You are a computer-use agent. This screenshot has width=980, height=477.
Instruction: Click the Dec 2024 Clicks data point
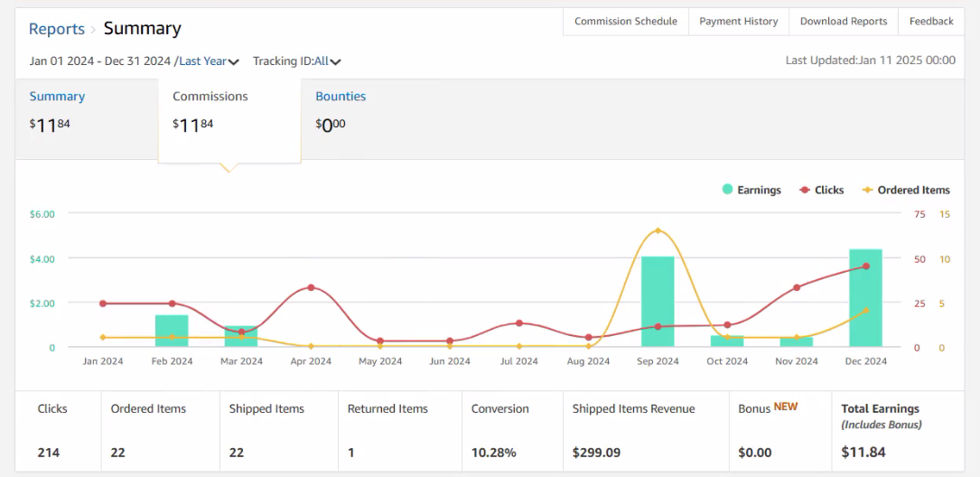pyautogui.click(x=865, y=267)
